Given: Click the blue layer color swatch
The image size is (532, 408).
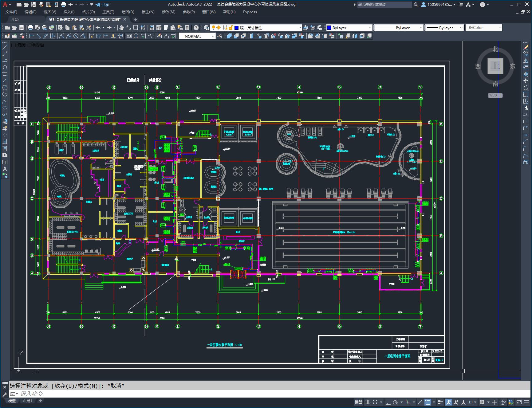Looking at the screenshot, I should [x=237, y=28].
